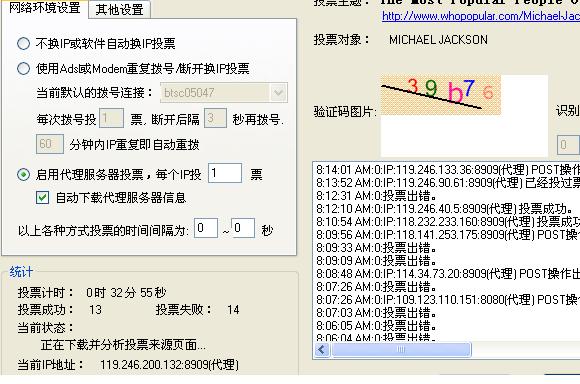580x384 pixels.
Task: Select log entry 8:09:56 AM IP 118.141.253.175
Action: point(448,235)
